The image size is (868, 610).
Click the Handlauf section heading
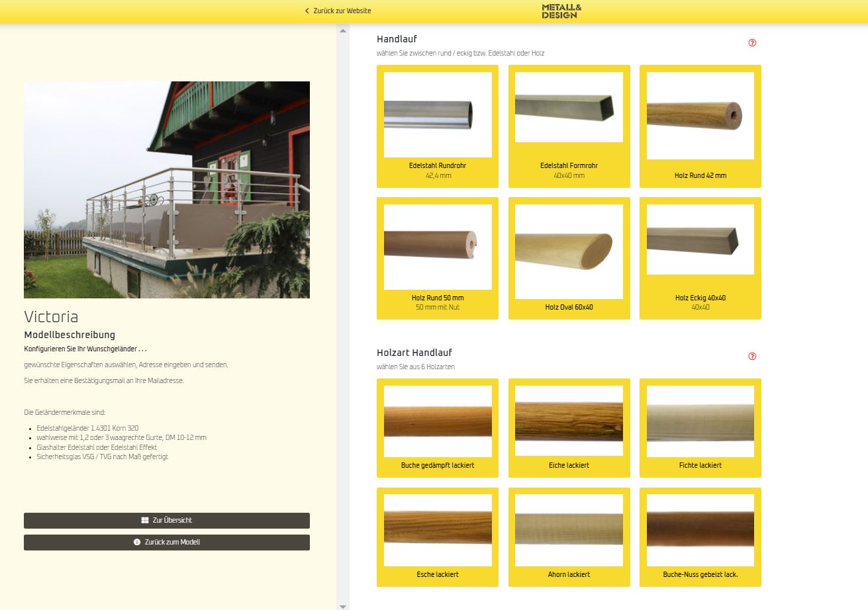[x=397, y=39]
